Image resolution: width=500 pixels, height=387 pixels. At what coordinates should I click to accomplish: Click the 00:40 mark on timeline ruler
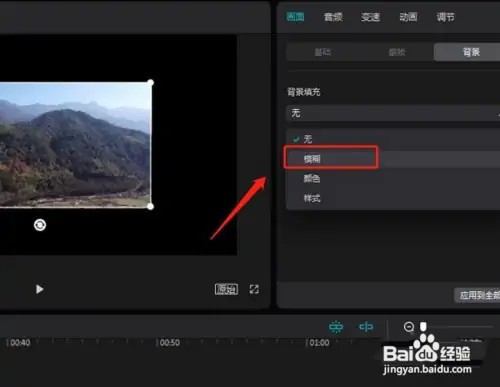point(20,343)
